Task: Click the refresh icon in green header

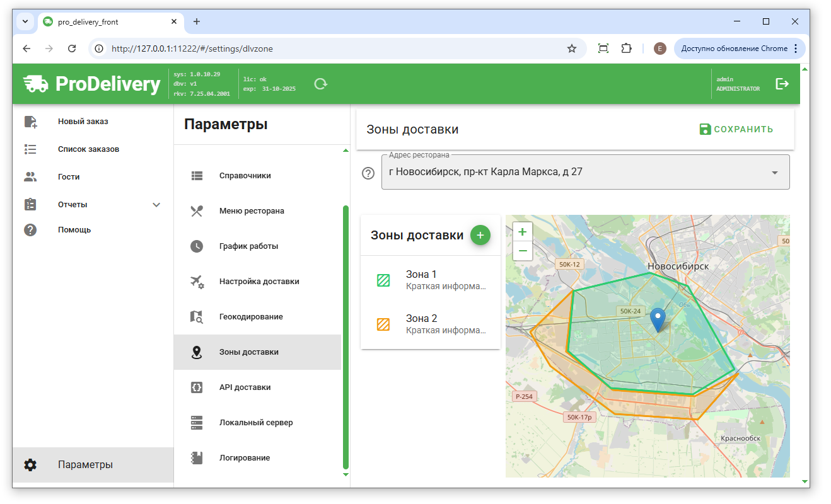Action: coord(320,84)
